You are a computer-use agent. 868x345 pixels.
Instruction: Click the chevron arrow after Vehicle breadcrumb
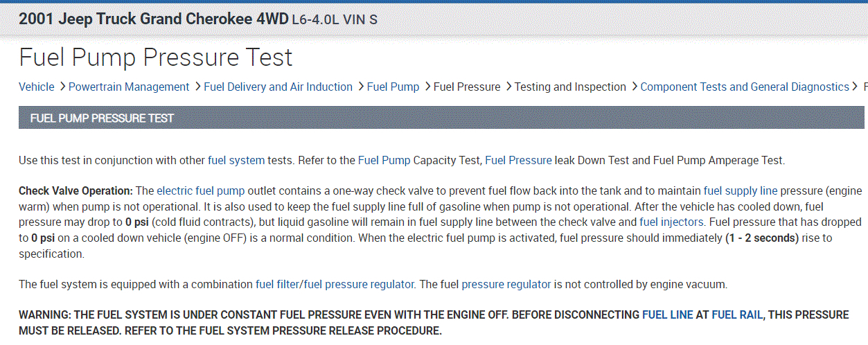point(62,87)
